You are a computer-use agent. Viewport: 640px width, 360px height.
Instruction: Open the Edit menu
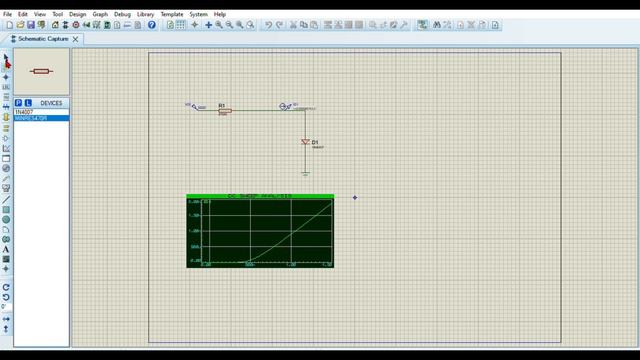pyautogui.click(x=22, y=14)
